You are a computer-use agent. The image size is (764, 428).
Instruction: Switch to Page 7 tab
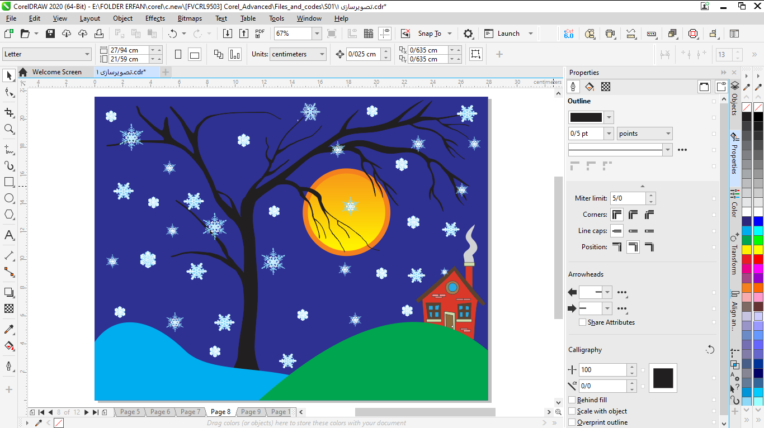tap(190, 412)
